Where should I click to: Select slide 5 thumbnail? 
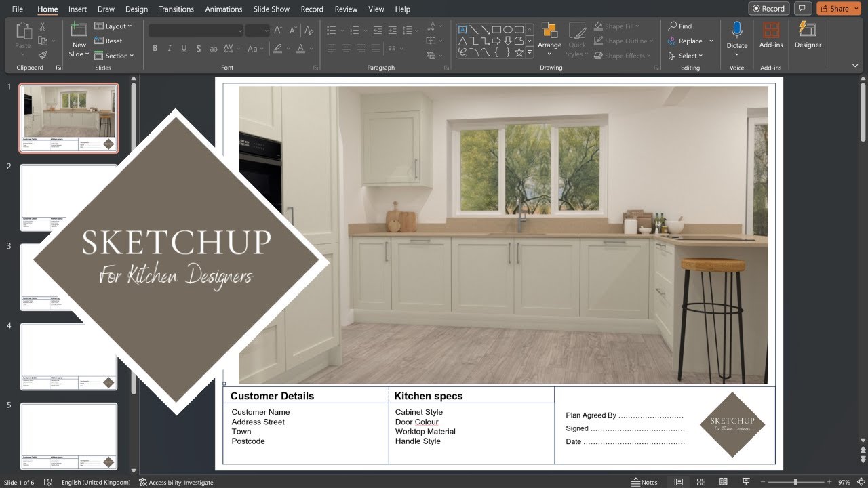click(x=68, y=436)
